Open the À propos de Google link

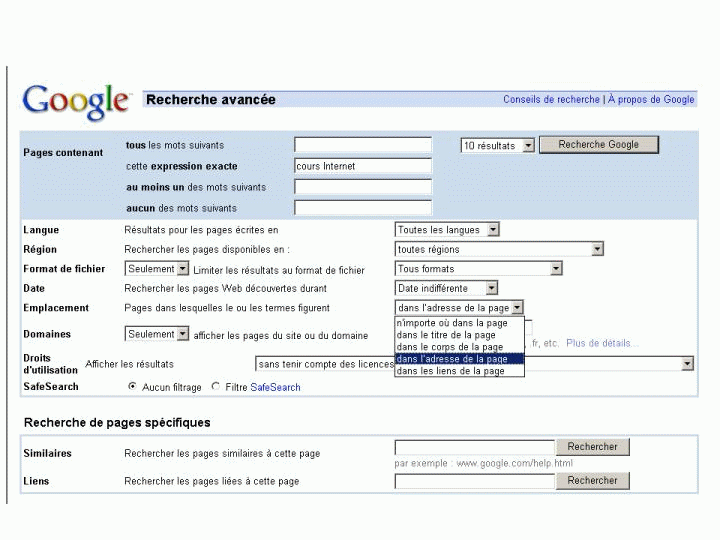(651, 100)
